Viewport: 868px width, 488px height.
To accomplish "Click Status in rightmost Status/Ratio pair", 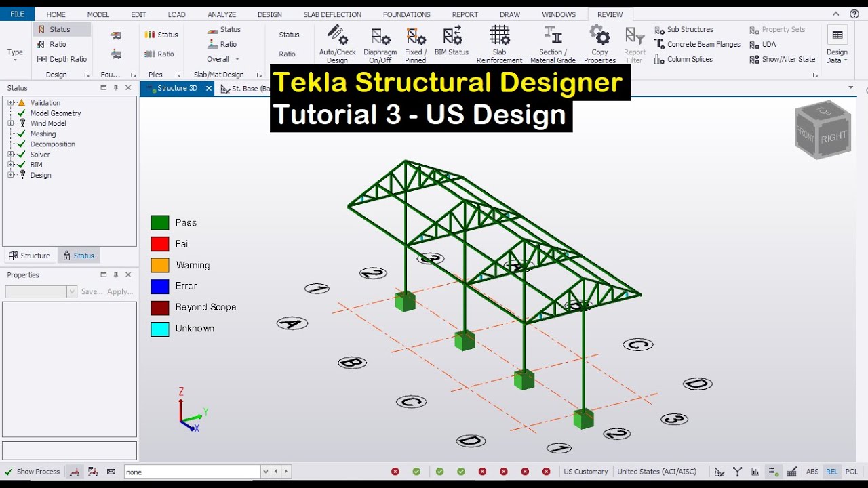I will tap(289, 35).
